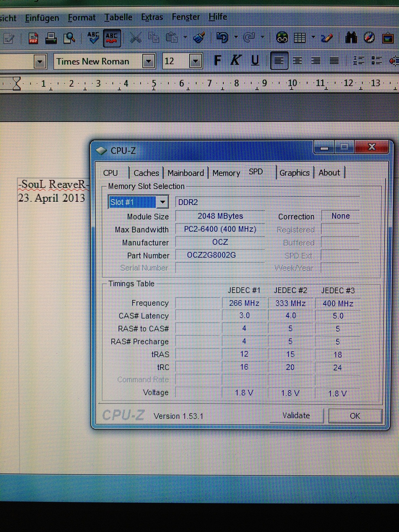
Task: Toggle bold formatting (F button)
Action: (217, 61)
